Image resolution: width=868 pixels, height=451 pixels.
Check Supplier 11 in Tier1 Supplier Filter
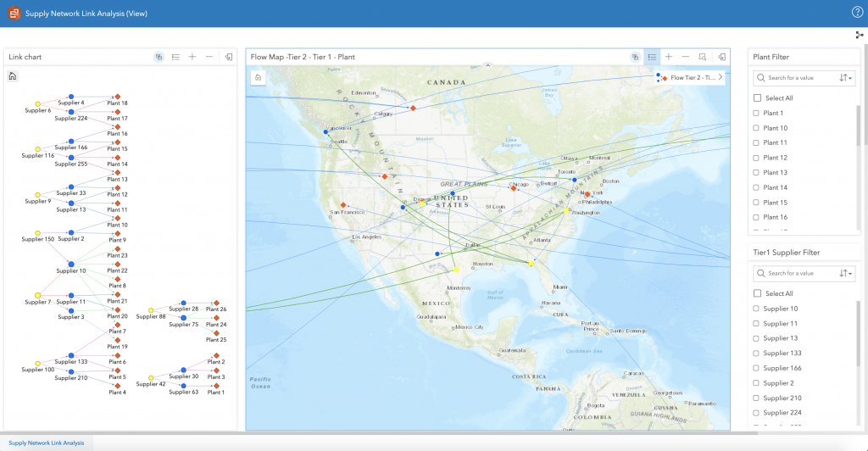click(756, 324)
